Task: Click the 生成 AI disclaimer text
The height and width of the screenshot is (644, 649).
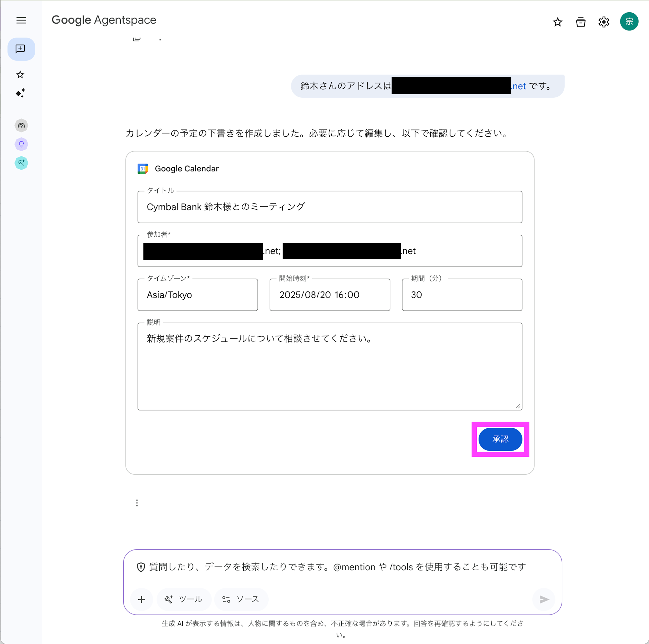Action: tap(342, 629)
